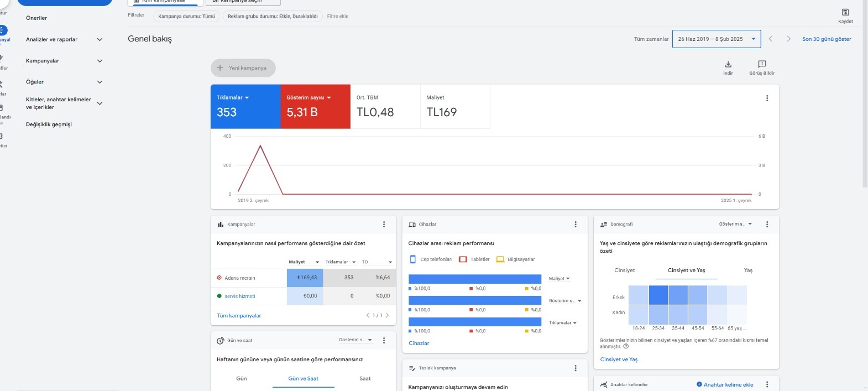Toggle Cep telefonları legend checkbox

[x=412, y=259]
